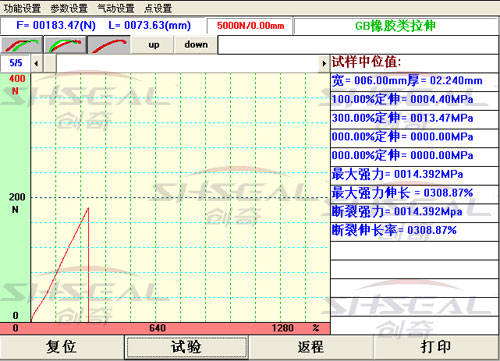Click the 5/5 sample counter box

[x=16, y=63]
